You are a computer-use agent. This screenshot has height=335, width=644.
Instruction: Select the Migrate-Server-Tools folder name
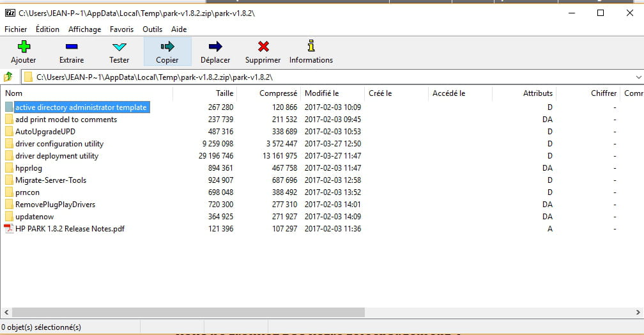[x=51, y=180]
